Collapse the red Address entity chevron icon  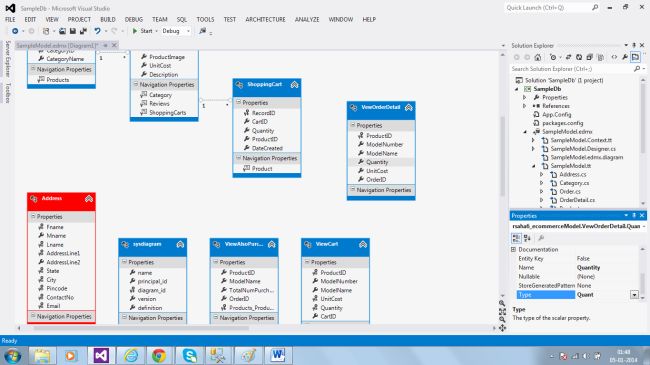[x=89, y=199]
